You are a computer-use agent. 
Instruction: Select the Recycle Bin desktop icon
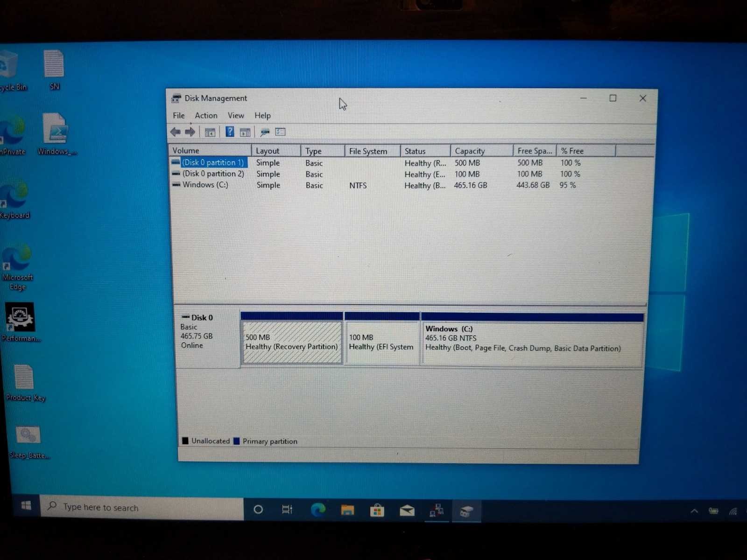pyautogui.click(x=12, y=71)
